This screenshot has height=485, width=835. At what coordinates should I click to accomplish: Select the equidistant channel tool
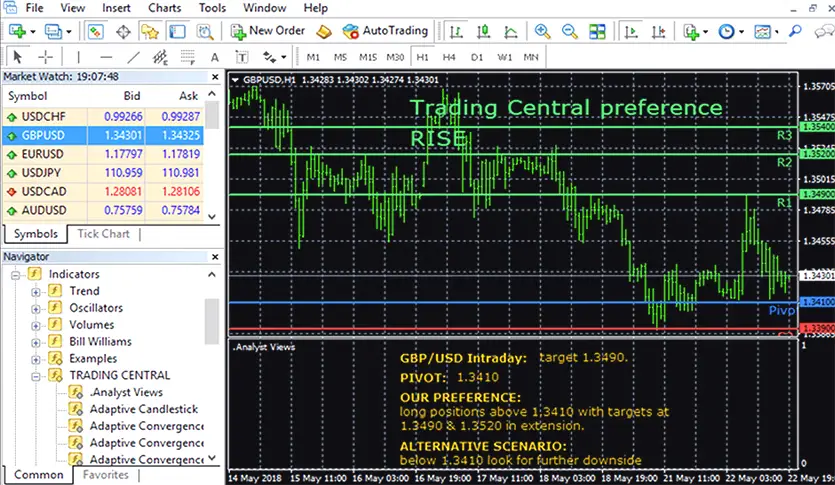tap(160, 57)
